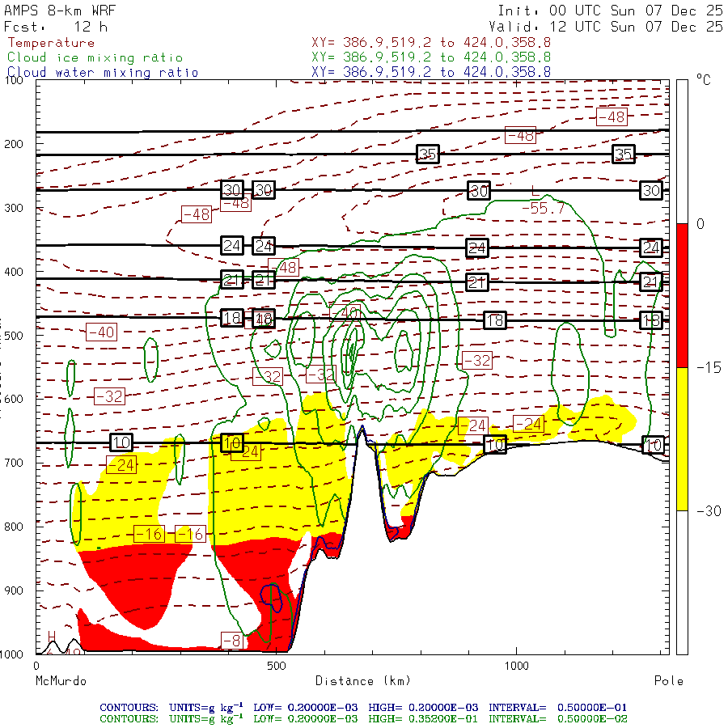This screenshot has height=728, width=728.
Task: Click the '400' pressure axis tick label
Action: [14, 272]
